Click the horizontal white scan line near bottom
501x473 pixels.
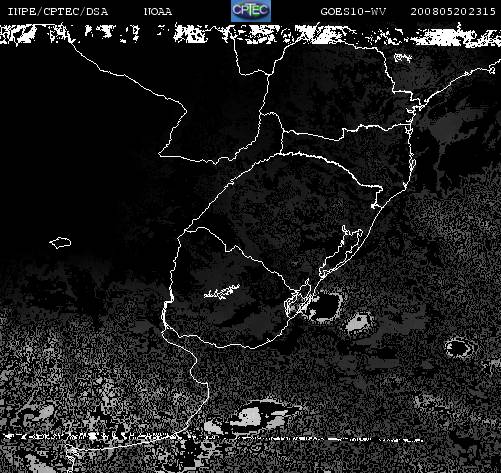(x=213, y=437)
